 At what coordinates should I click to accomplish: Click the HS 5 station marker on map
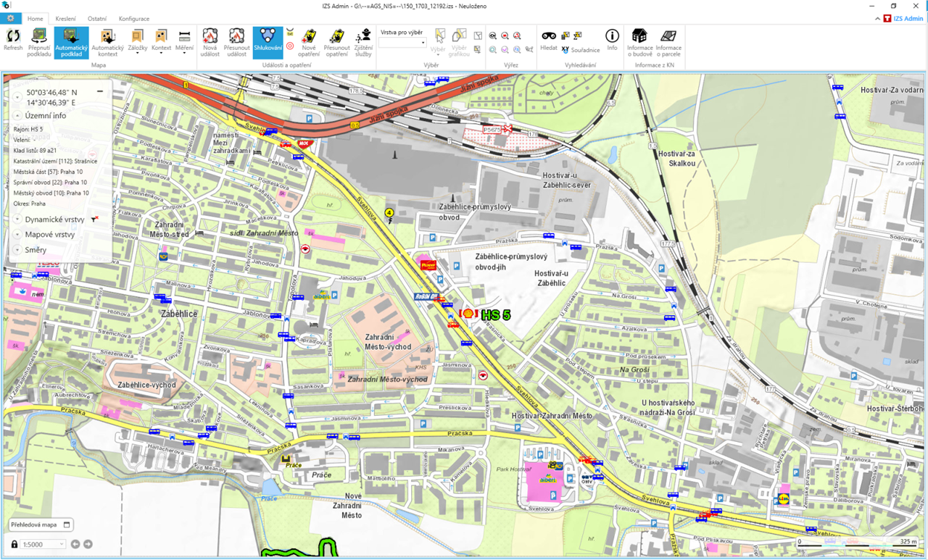pos(468,314)
